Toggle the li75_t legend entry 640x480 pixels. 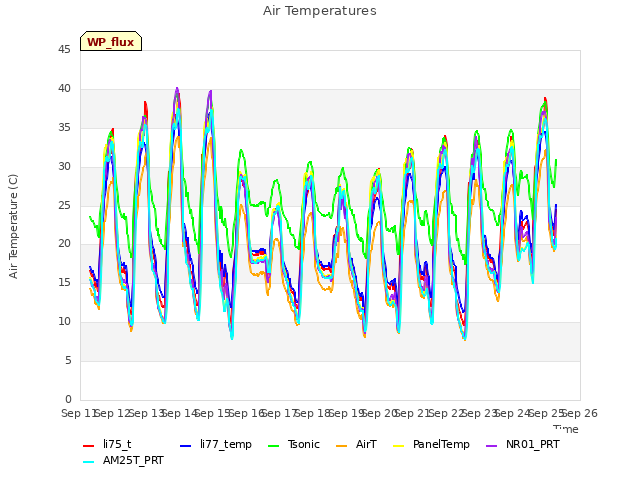coord(107,444)
